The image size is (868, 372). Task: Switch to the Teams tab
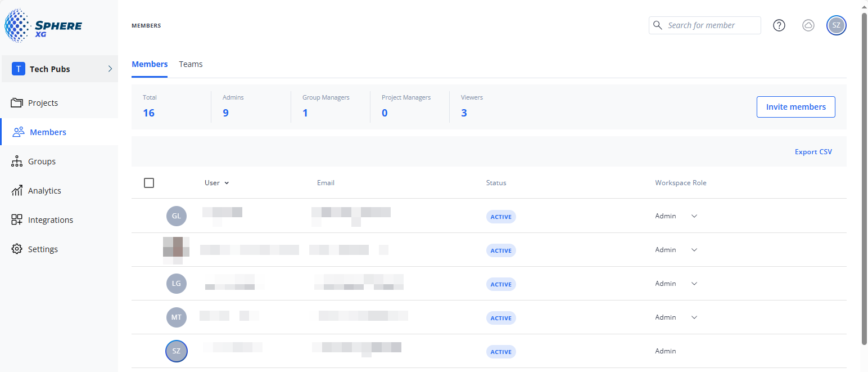[191, 64]
